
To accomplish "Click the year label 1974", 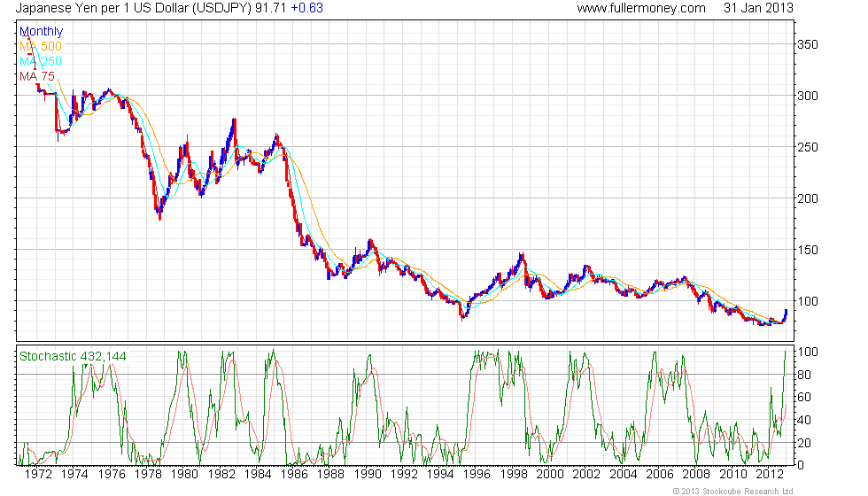I will [74, 475].
